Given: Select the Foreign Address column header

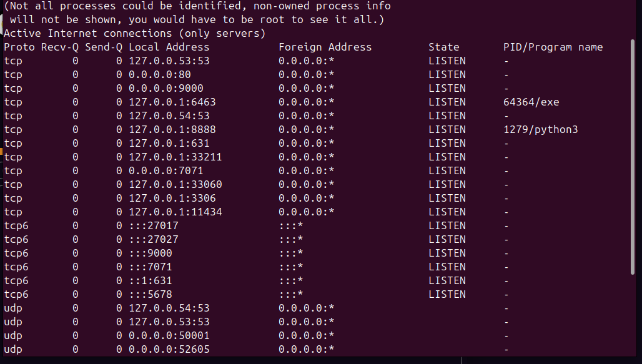Looking at the screenshot, I should pyautogui.click(x=325, y=47).
